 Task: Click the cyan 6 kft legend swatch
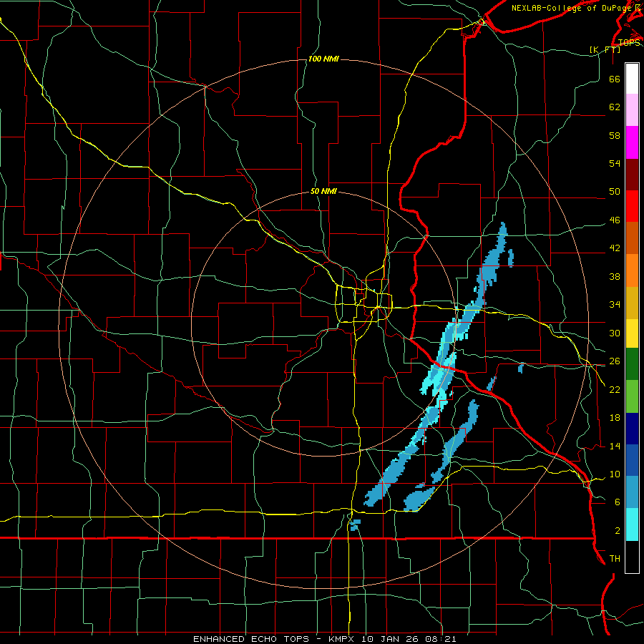coord(632,525)
